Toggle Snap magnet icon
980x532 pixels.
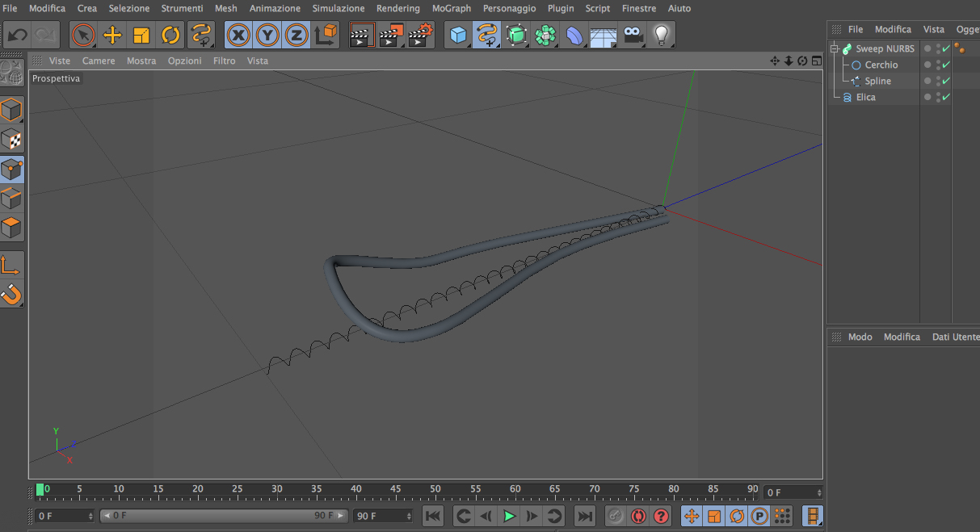(x=11, y=294)
